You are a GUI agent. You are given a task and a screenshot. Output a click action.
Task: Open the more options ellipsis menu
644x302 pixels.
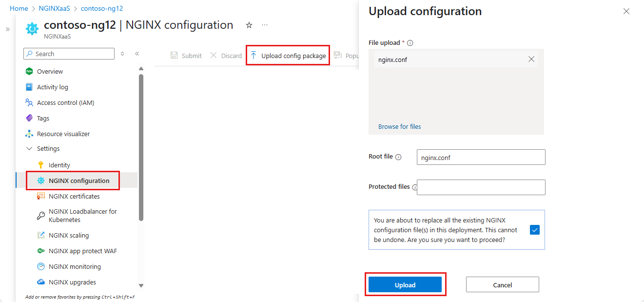(x=265, y=25)
